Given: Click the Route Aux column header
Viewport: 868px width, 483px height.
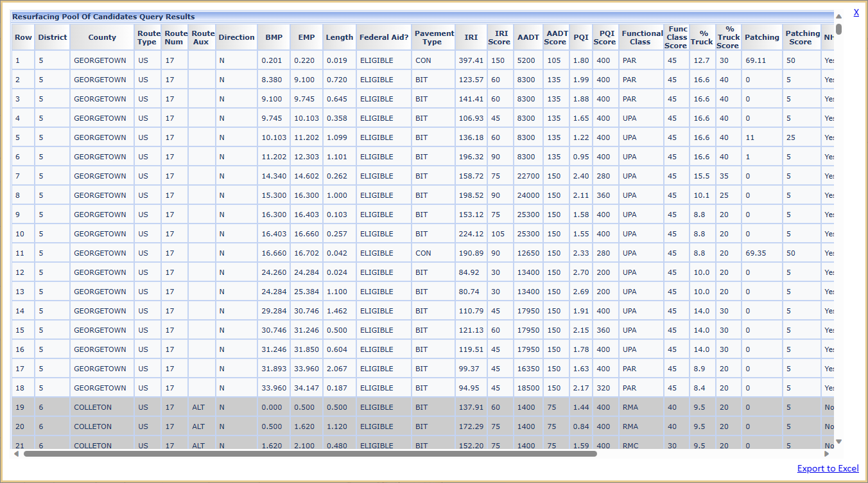Looking at the screenshot, I should [202, 37].
